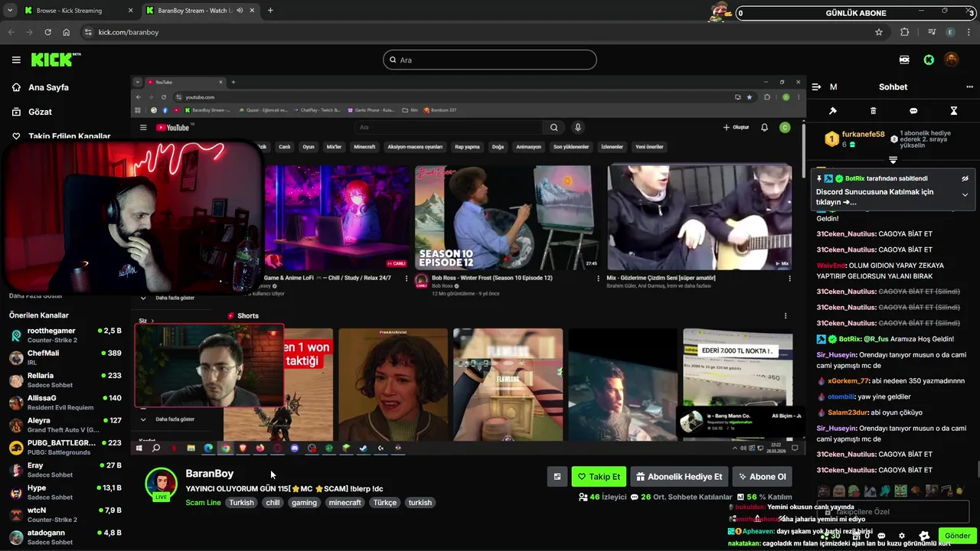Click the Türkçe tag
980x551 pixels.
tap(385, 503)
